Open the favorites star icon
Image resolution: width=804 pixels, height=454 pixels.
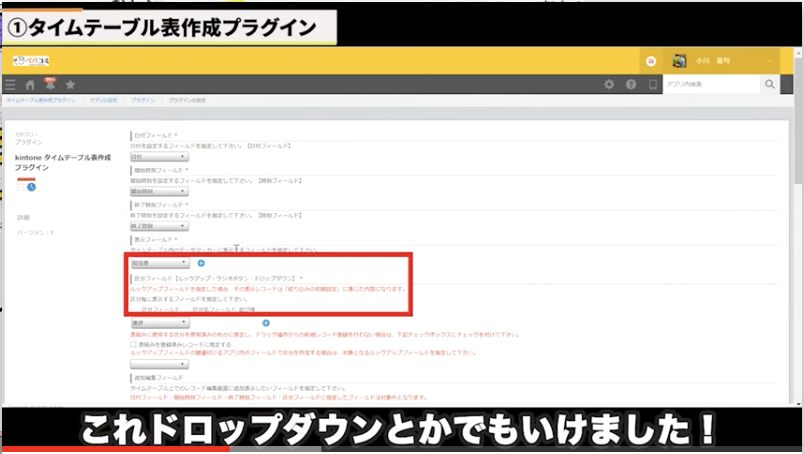[x=70, y=85]
